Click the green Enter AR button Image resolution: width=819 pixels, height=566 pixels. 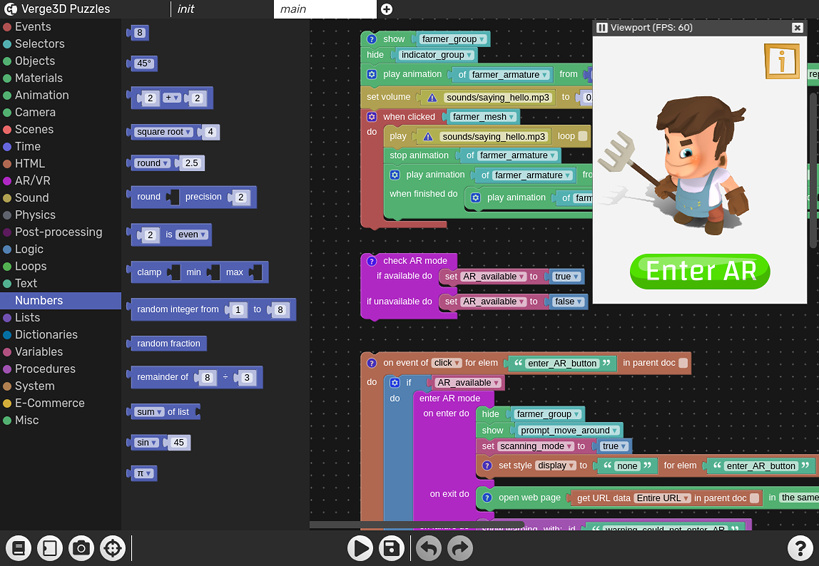click(x=700, y=271)
